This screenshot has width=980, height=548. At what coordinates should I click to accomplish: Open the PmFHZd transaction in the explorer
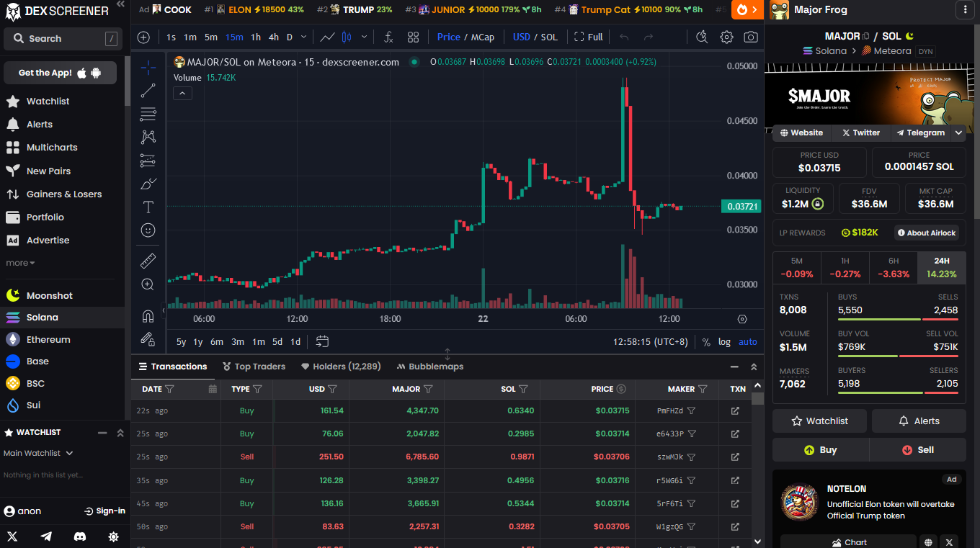pyautogui.click(x=735, y=411)
